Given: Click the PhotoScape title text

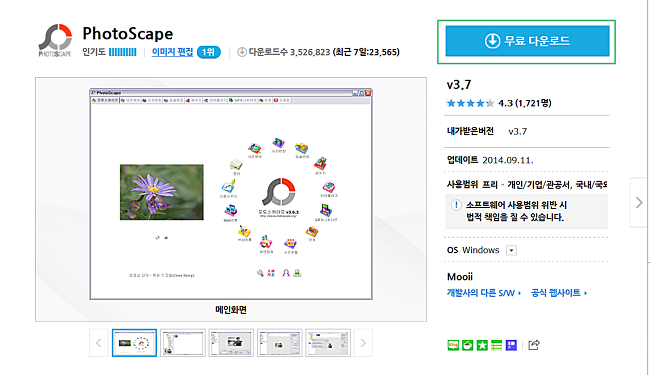Looking at the screenshot, I should (128, 34).
